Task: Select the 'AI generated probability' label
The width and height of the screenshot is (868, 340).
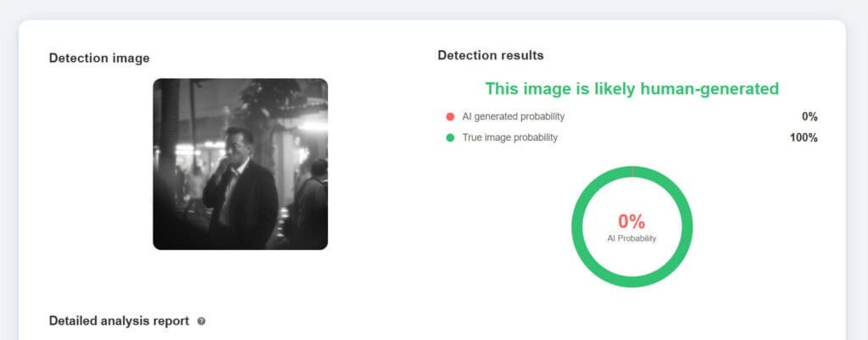Action: [x=514, y=117]
